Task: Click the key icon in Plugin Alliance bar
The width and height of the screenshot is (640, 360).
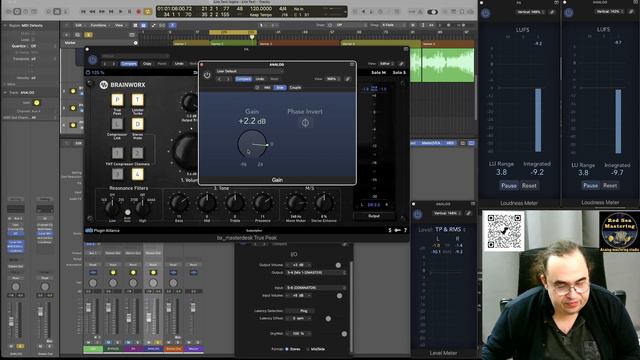Action: click(397, 230)
